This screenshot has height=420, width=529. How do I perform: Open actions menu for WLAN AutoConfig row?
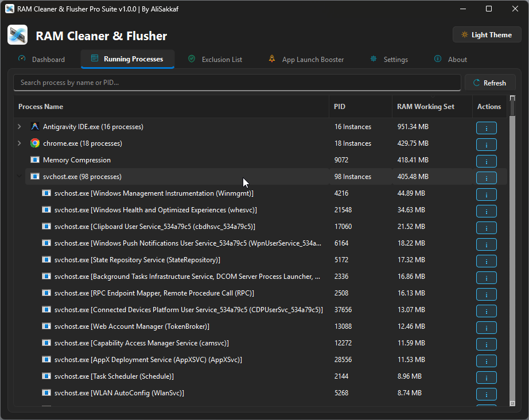(486, 394)
